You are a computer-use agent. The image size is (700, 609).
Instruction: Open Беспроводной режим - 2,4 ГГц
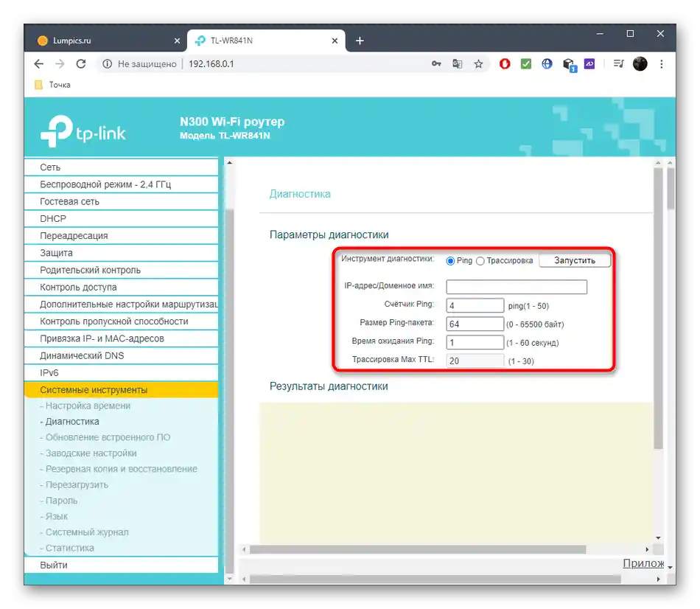pos(122,184)
